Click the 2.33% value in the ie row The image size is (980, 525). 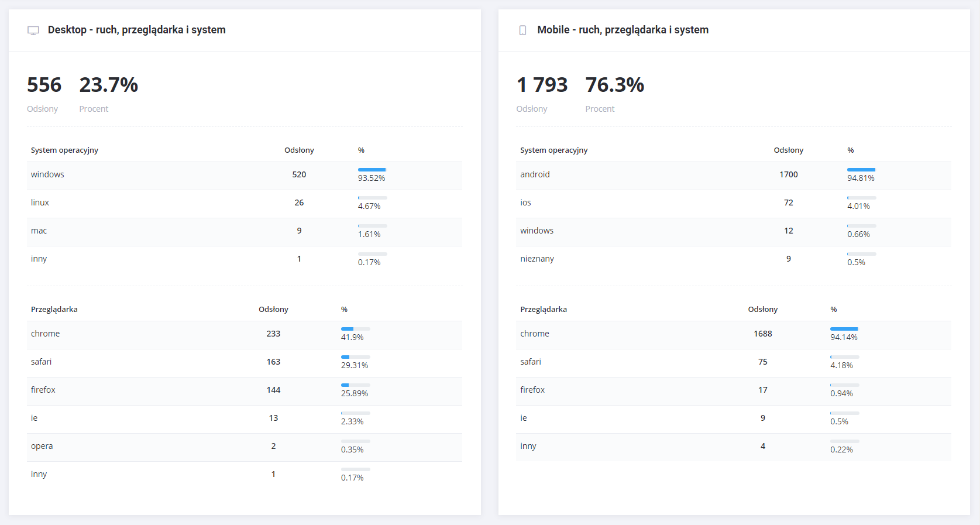[x=352, y=421]
